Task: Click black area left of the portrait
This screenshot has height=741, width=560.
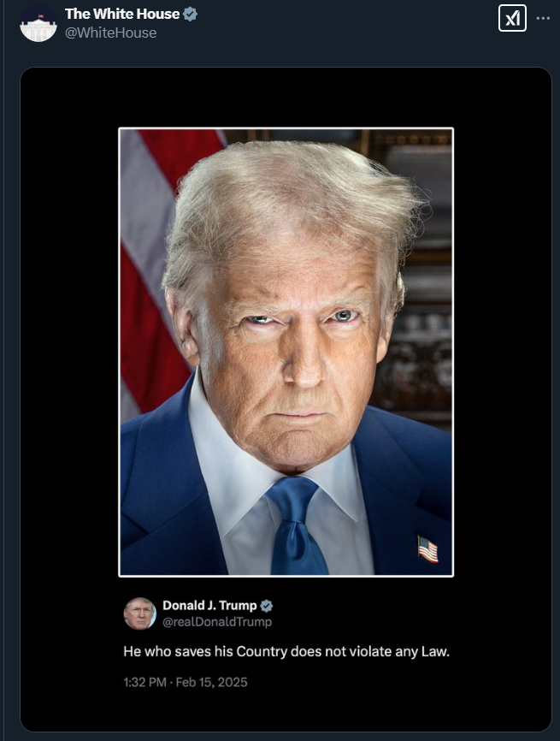Action: coord(69,352)
